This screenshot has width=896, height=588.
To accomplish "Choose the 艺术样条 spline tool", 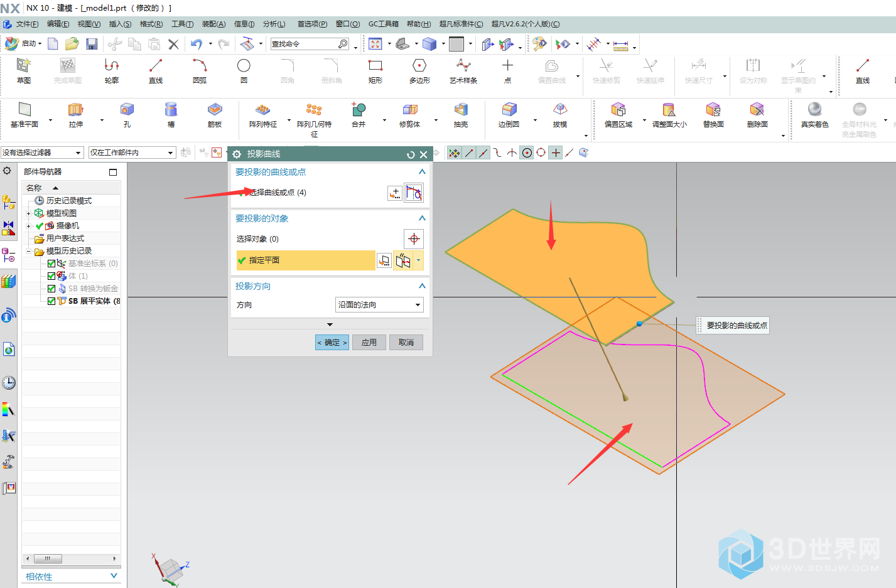I will (x=463, y=71).
